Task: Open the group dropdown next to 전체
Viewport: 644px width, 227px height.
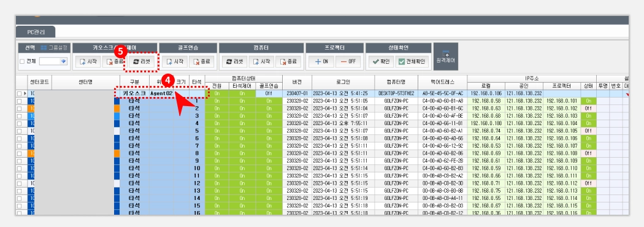Action: pos(63,61)
